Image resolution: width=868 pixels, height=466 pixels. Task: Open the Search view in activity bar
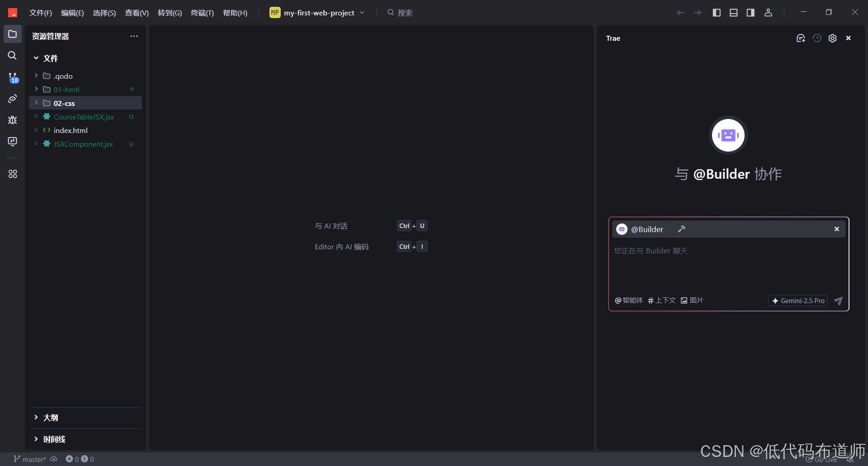pos(13,55)
